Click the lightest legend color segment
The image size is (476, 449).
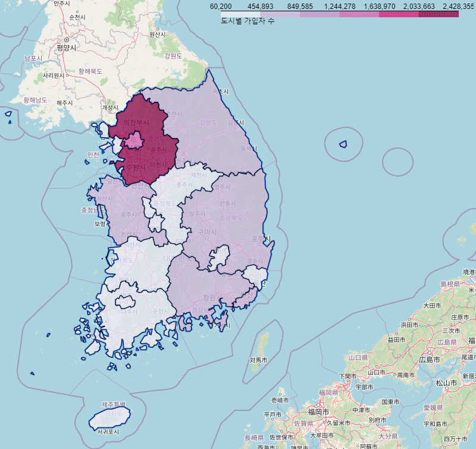pos(240,14)
